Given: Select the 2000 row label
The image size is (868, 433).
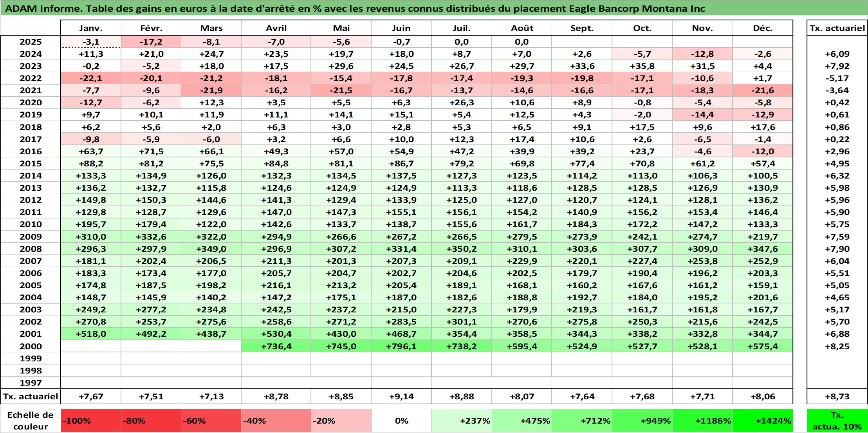Looking at the screenshot, I should pos(31,346).
